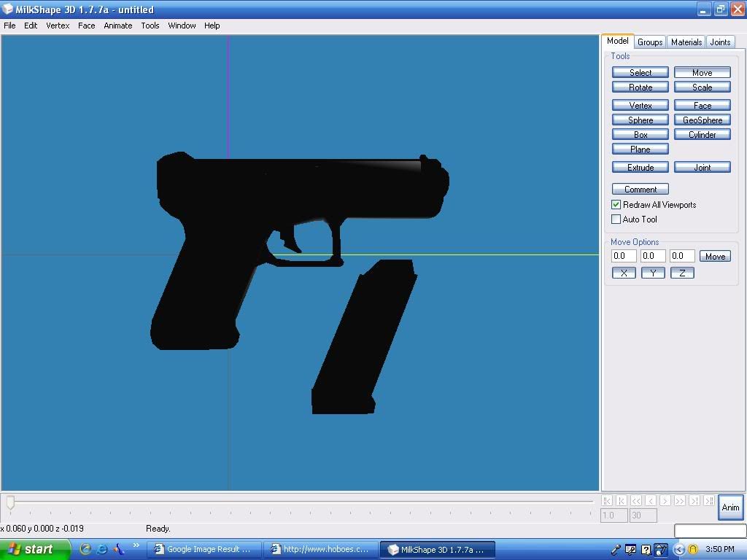Choose the Sphere primitive tool
The width and height of the screenshot is (747, 560).
640,120
